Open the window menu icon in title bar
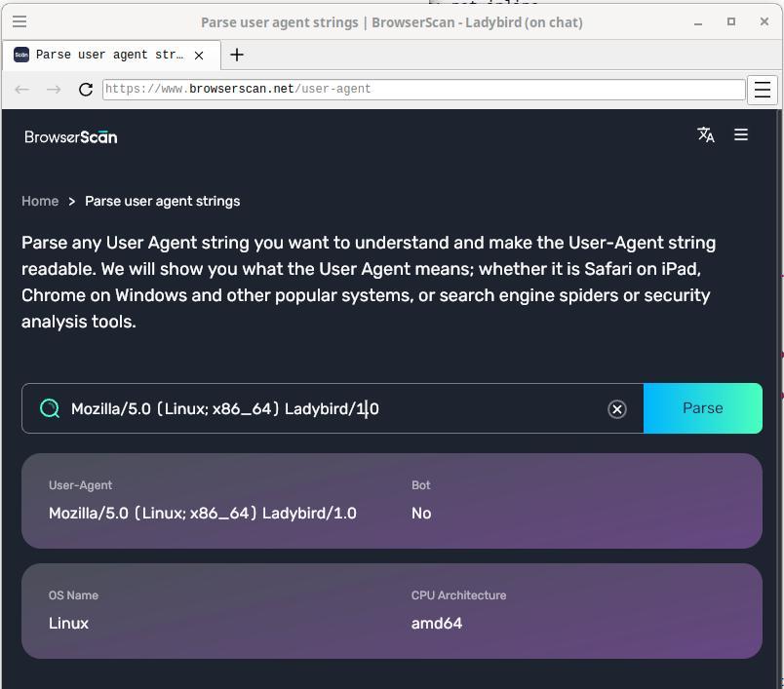 [x=20, y=21]
